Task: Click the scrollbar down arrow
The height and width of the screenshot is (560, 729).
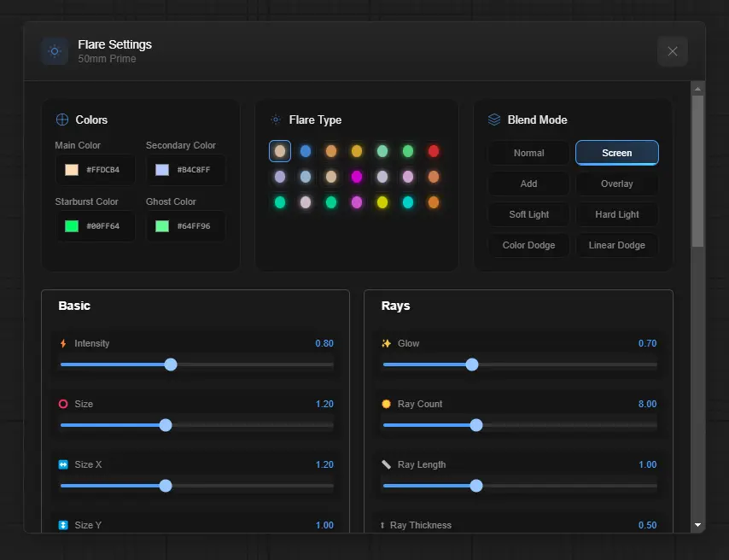Action: pos(697,525)
